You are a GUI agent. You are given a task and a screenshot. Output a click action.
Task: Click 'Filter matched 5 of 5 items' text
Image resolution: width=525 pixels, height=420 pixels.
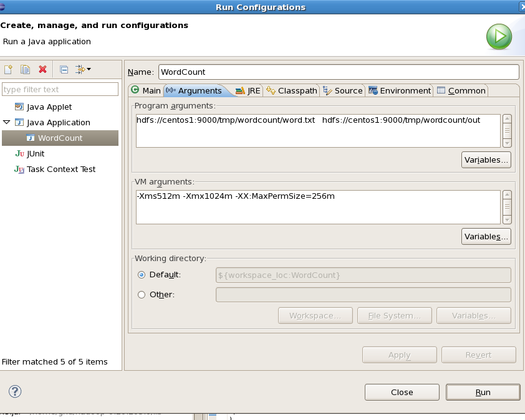pos(55,362)
